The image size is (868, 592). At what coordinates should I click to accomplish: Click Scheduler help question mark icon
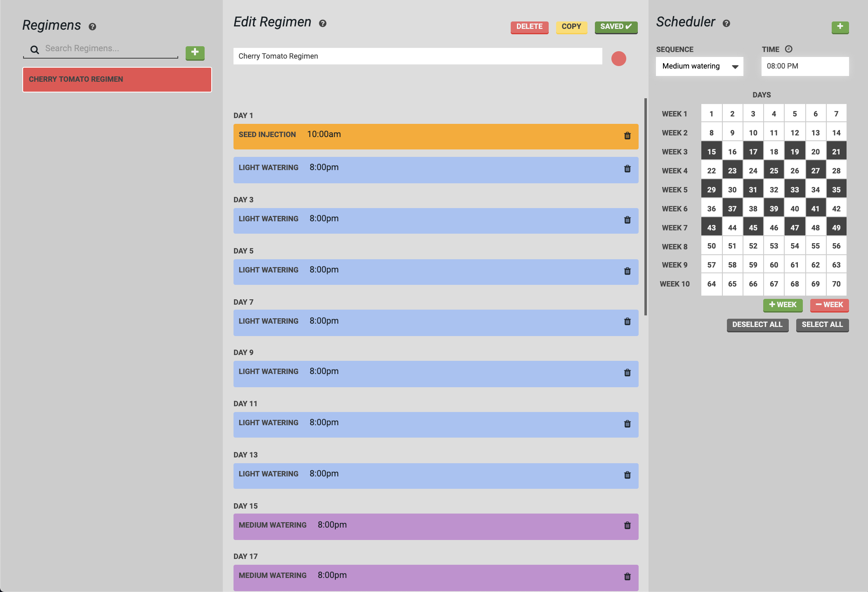pyautogui.click(x=726, y=24)
